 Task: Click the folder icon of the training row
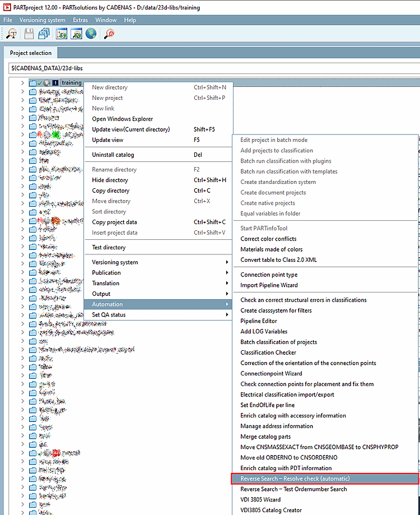(x=32, y=83)
